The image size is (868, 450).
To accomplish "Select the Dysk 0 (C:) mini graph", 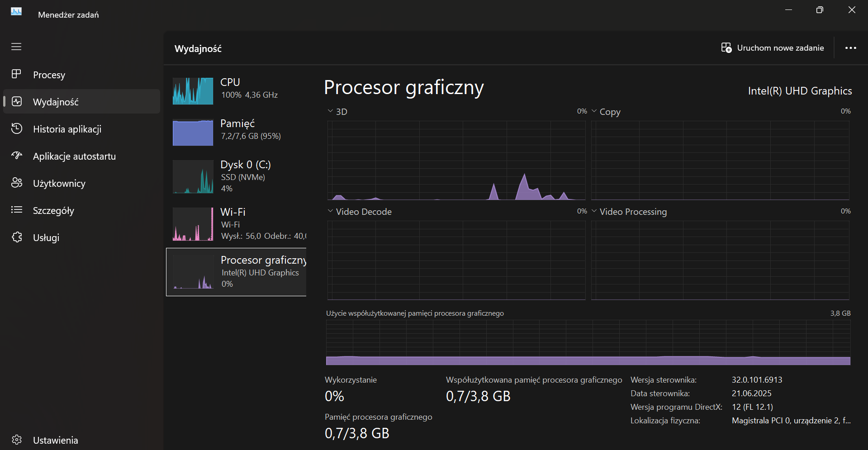I will click(193, 176).
